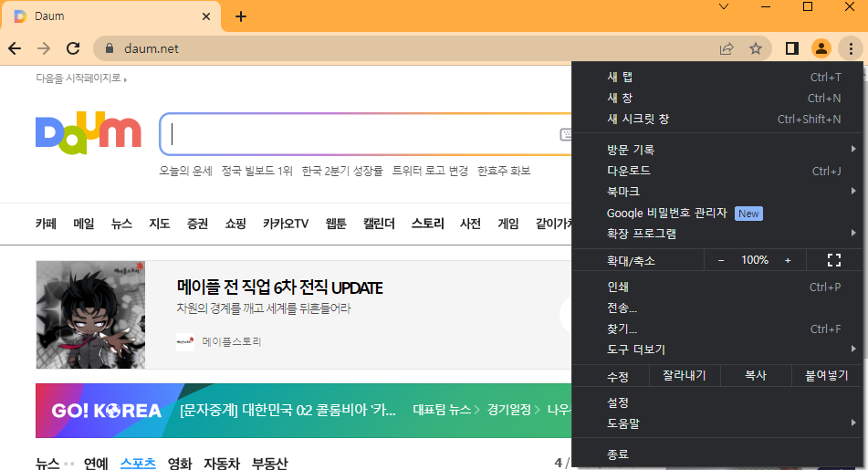Open 카카오TV in the Daum navigation
868x470 pixels.
tap(286, 224)
